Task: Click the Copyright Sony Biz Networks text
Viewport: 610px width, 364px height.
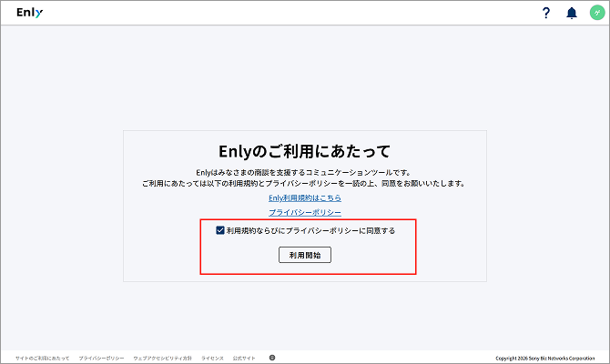Action: [545, 359]
